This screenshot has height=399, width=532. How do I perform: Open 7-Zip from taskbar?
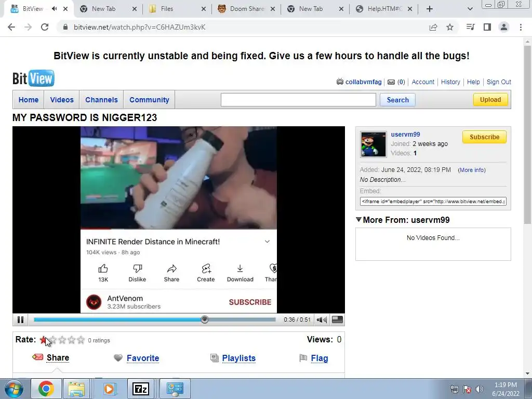tap(141, 389)
